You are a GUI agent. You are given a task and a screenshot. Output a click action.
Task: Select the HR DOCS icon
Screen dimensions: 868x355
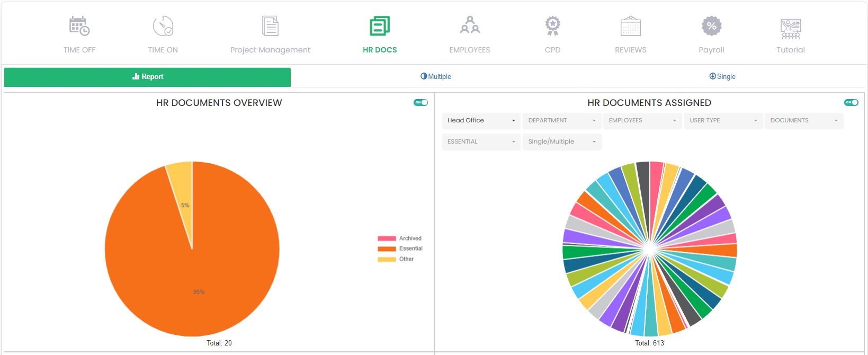tap(380, 26)
